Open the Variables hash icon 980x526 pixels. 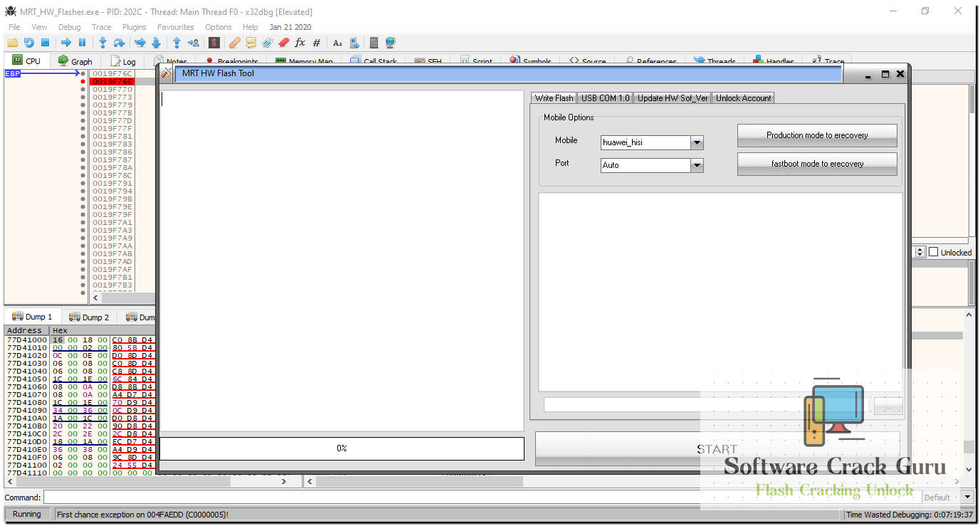pyautogui.click(x=317, y=43)
